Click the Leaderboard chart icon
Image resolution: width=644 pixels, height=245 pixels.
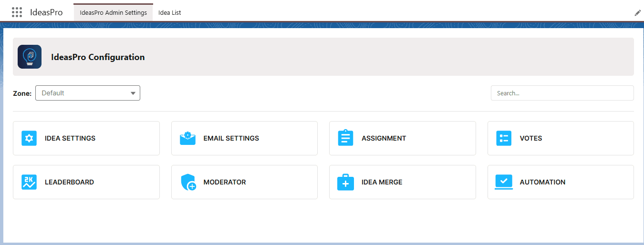[x=29, y=182]
